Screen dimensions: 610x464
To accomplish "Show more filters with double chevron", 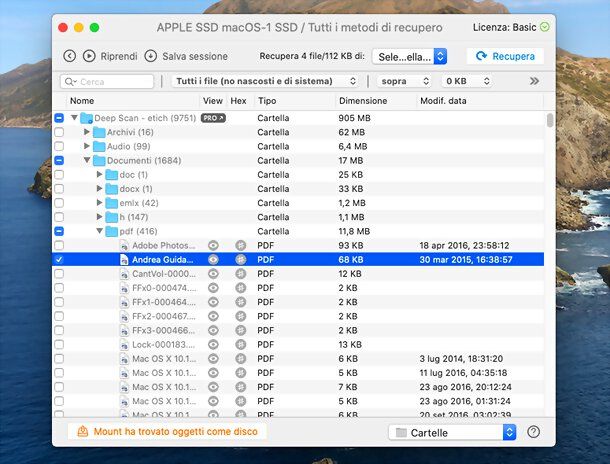I will click(534, 81).
